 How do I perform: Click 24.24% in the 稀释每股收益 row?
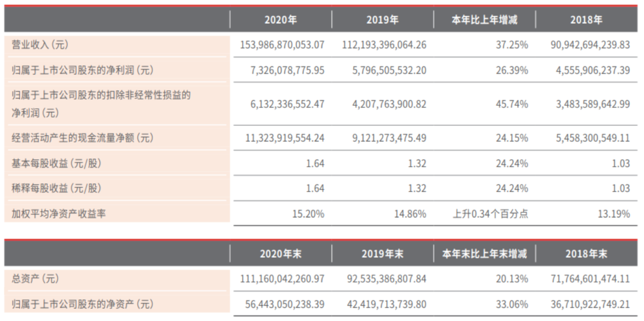click(511, 188)
